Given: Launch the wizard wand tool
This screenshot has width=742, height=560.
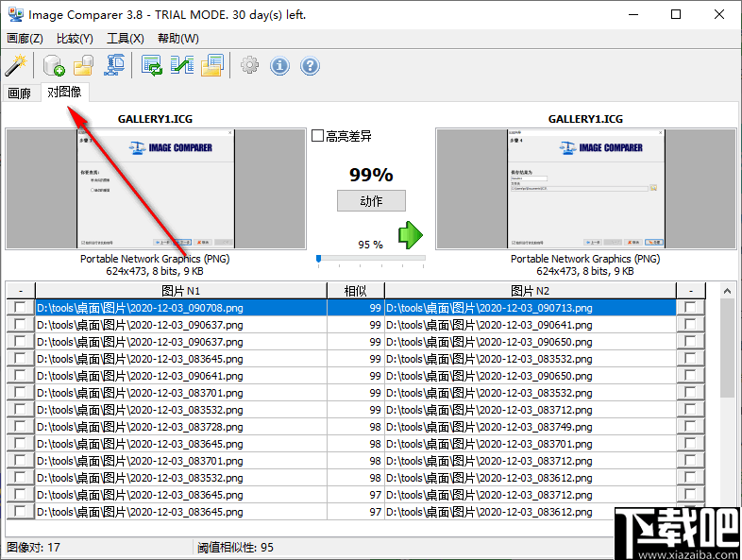Looking at the screenshot, I should tap(16, 65).
